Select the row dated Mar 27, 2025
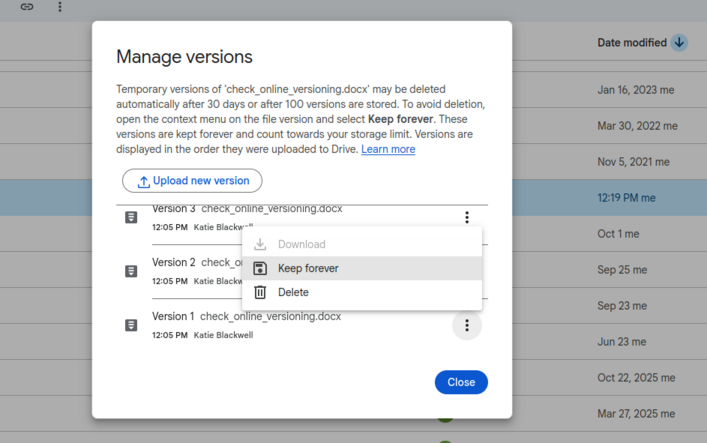The height and width of the screenshot is (443, 707). point(636,414)
